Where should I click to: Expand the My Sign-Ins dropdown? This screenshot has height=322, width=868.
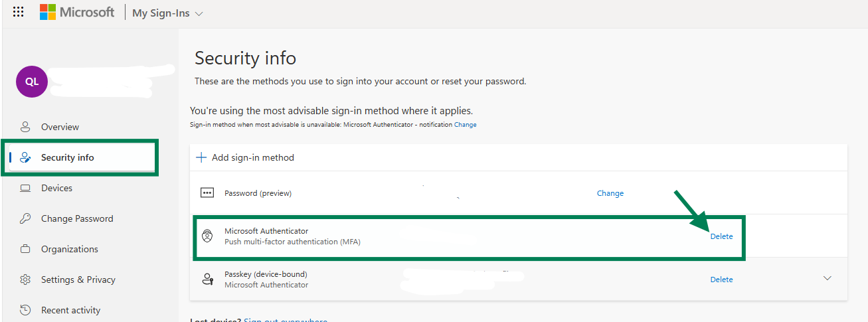point(168,13)
